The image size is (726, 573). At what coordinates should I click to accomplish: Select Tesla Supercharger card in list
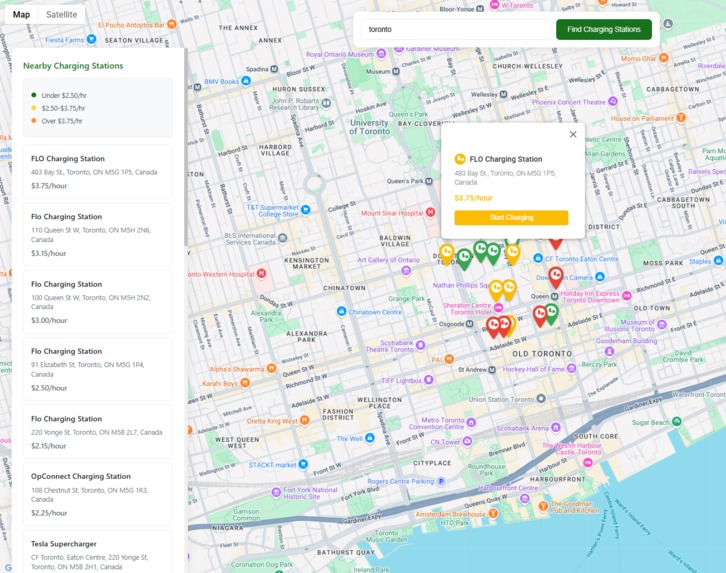(98, 553)
